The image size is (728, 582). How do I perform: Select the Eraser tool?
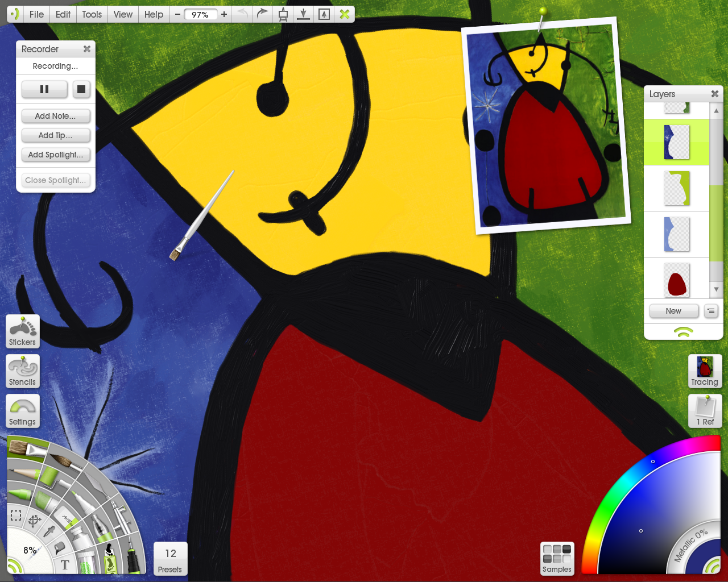(x=67, y=519)
